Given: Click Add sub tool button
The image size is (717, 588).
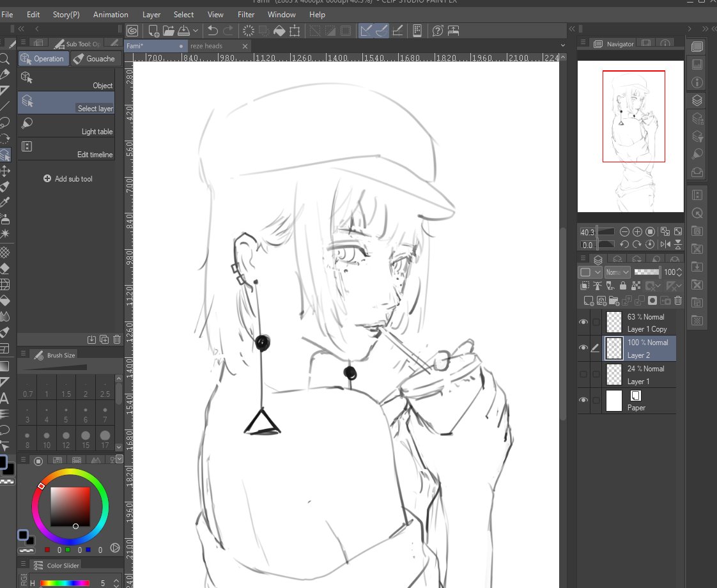Looking at the screenshot, I should pos(68,179).
